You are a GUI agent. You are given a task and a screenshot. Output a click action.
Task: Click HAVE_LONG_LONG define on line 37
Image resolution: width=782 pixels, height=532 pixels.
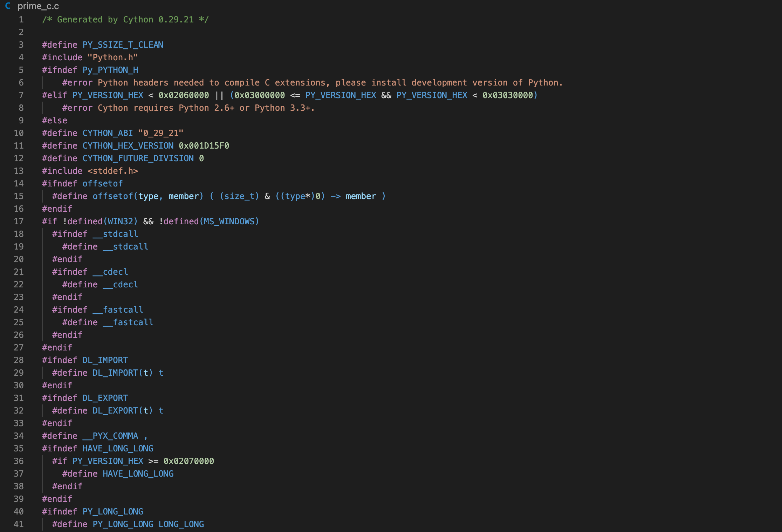pyautogui.click(x=138, y=474)
